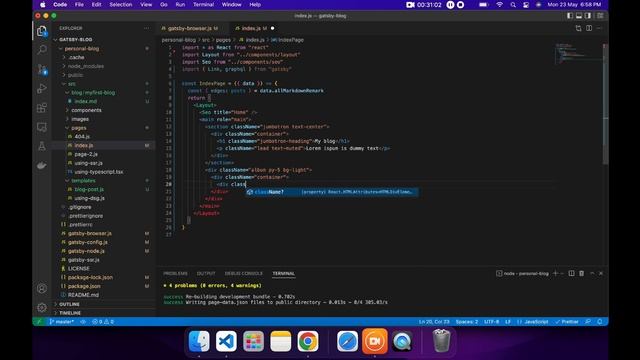Screen dimensions: 640x360
Task: Open the Manage gear in the activity bar
Action: (42, 307)
